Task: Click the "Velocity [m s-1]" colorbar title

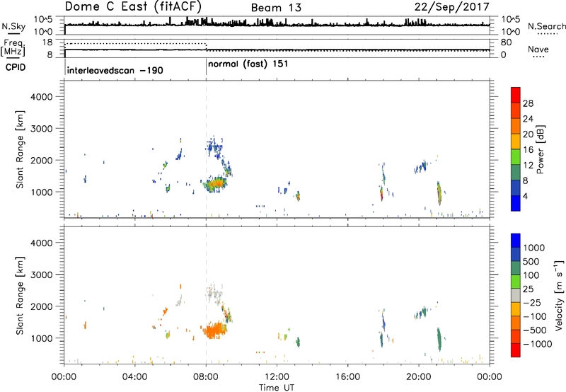Action: 559,296
